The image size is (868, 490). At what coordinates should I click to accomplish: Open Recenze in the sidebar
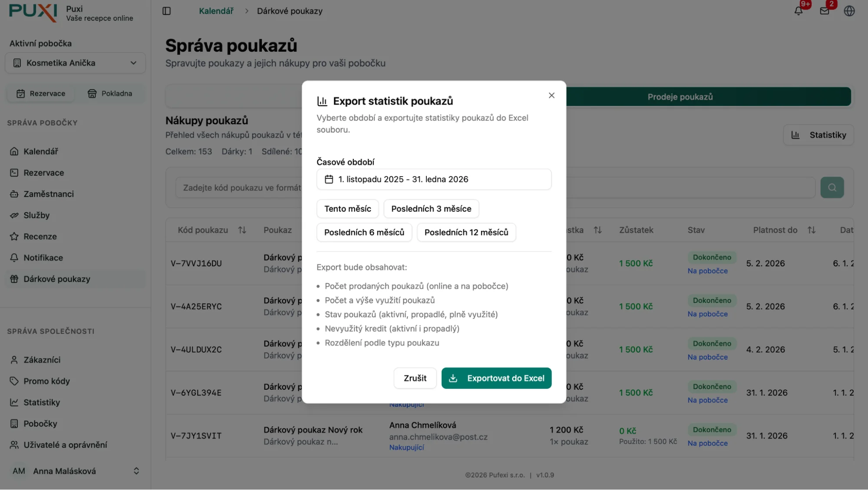coord(40,237)
